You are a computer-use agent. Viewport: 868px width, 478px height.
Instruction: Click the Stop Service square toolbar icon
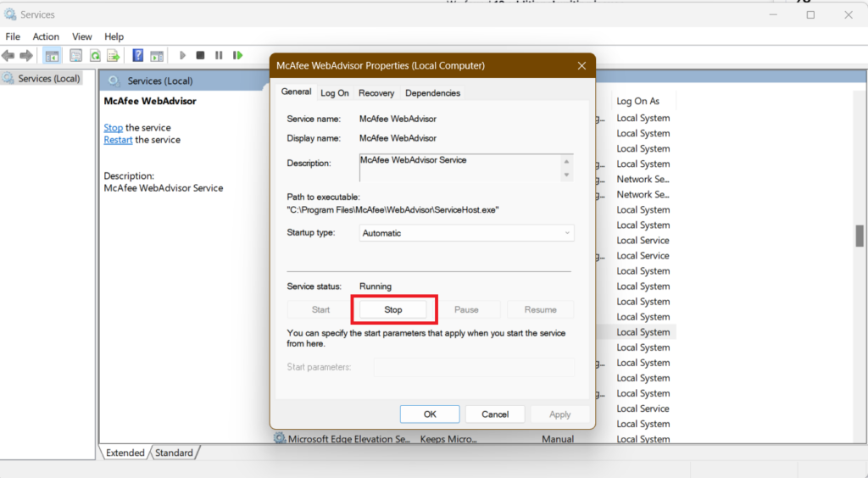[x=200, y=55]
